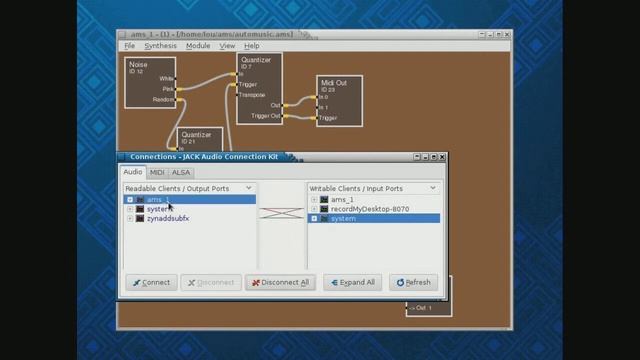Viewport: 640px width, 360px height.
Task: Click the Disconnect All button
Action: 280,282
